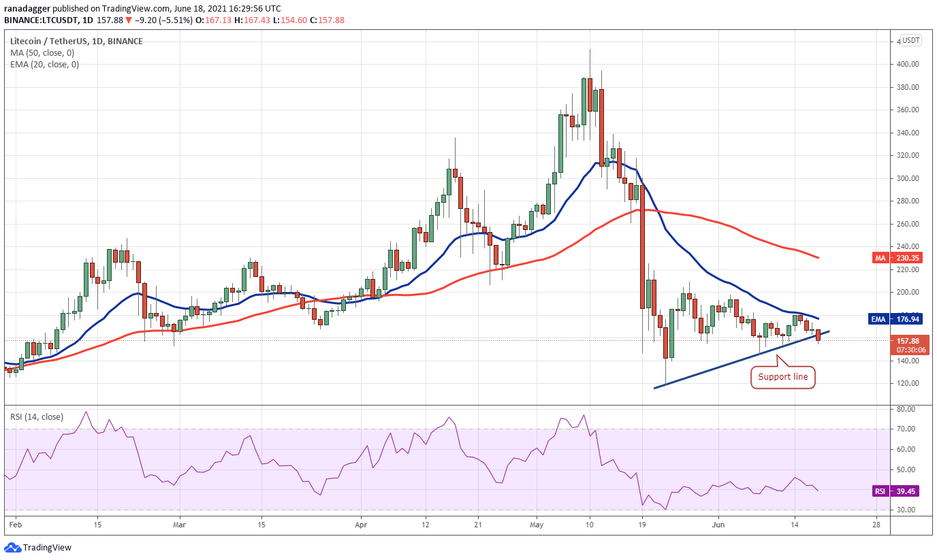Screen dimensions: 937x560
Task: Click the TradingView logo icon
Action: pyautogui.click(x=12, y=548)
